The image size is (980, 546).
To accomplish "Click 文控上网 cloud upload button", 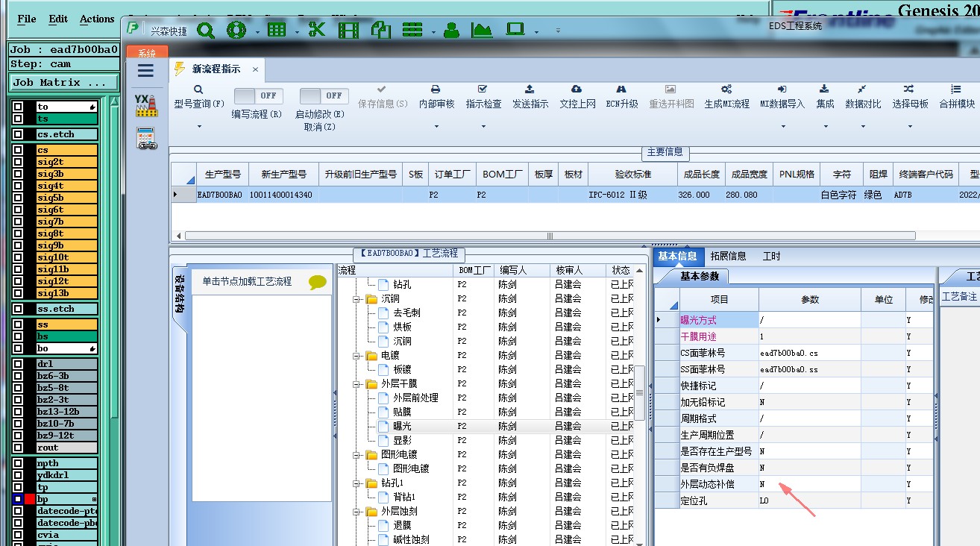I will pos(577,98).
